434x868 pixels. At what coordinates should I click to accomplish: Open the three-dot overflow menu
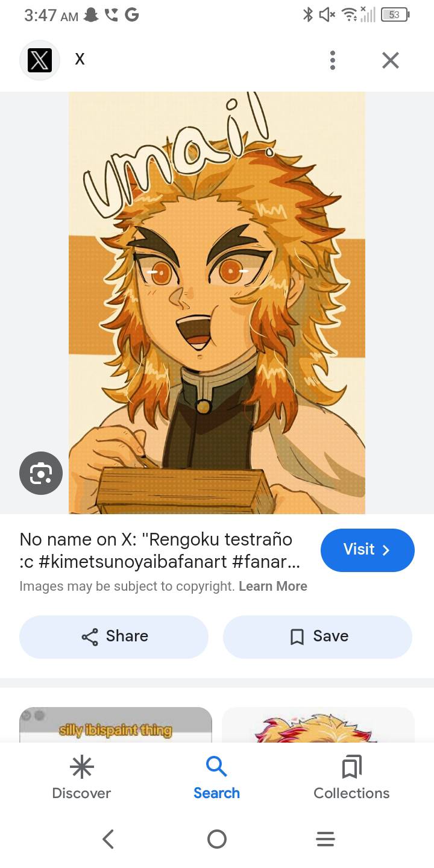pos(332,60)
